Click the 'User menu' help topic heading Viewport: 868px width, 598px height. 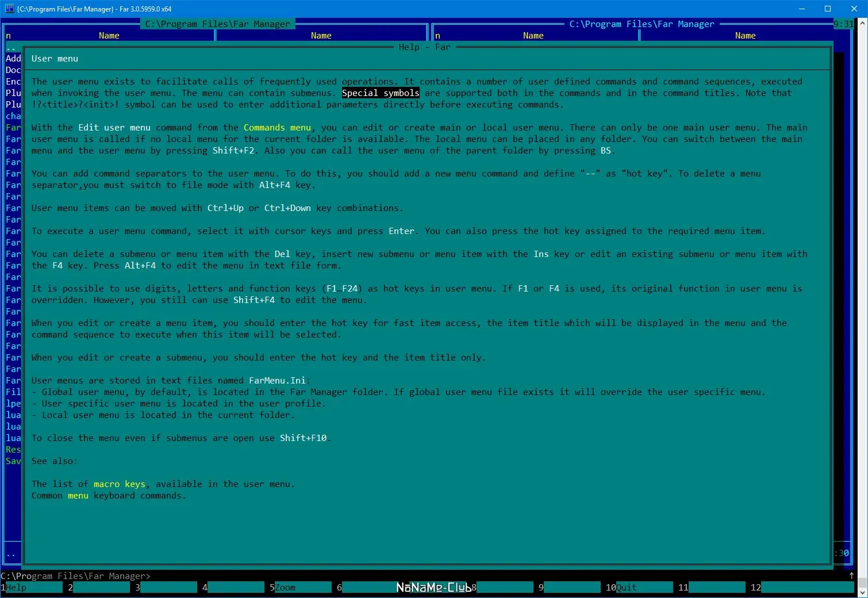55,59
